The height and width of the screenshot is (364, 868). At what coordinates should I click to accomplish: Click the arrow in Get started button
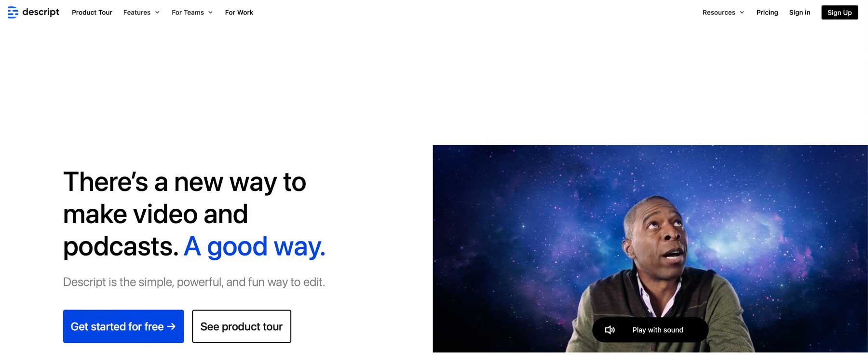click(x=171, y=327)
